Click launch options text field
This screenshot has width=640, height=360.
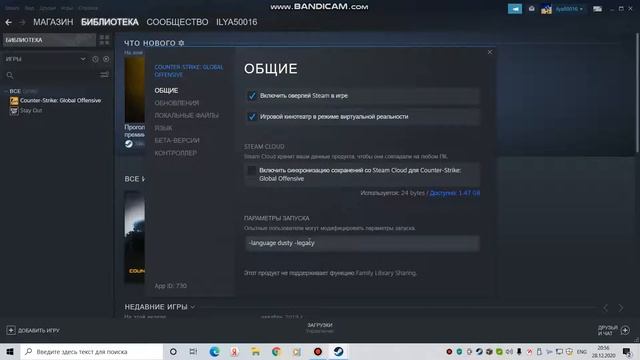(362, 243)
